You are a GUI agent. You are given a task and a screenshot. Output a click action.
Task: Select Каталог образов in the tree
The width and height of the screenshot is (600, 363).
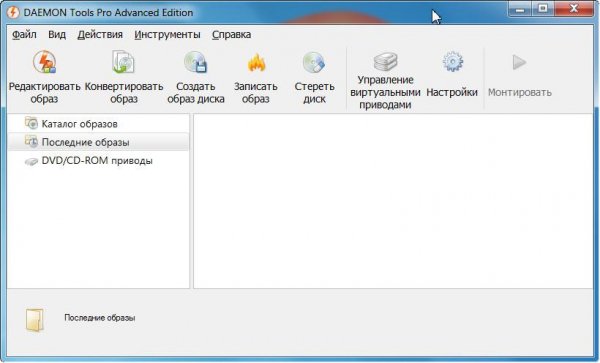tap(98, 124)
